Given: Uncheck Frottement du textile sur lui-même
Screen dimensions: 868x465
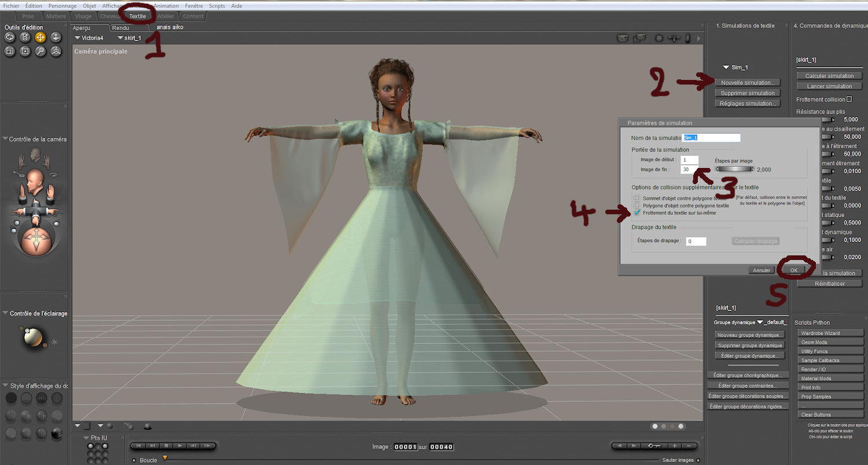Looking at the screenshot, I should coord(637,213).
